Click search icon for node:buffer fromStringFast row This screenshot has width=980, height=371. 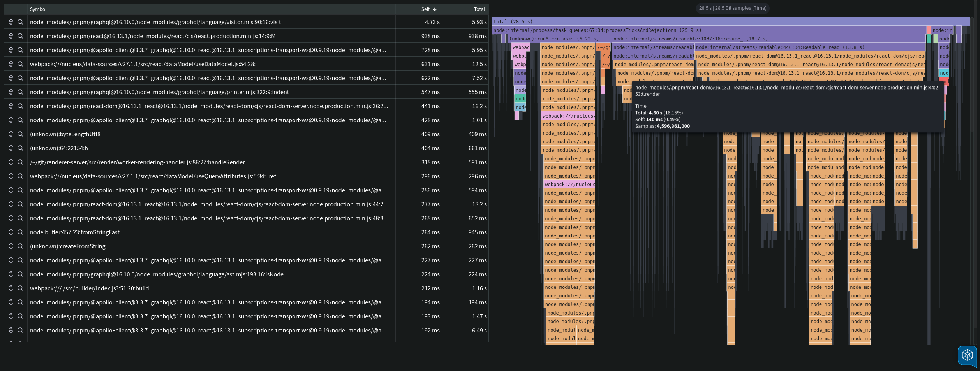[20, 232]
